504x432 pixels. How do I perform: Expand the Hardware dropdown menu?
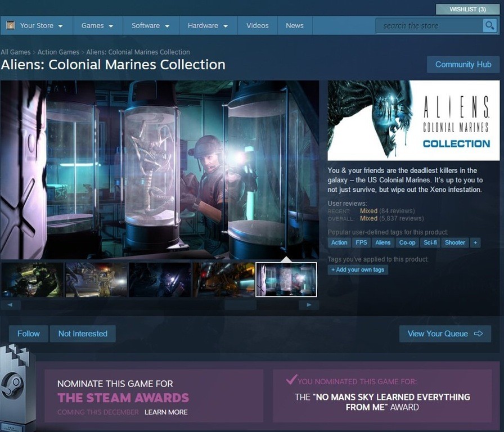pos(208,25)
